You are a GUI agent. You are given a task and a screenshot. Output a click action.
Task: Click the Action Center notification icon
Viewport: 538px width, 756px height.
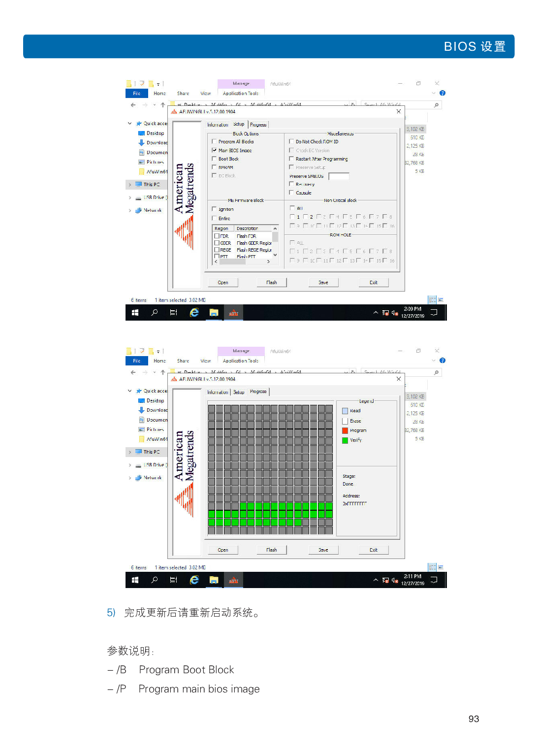[433, 312]
